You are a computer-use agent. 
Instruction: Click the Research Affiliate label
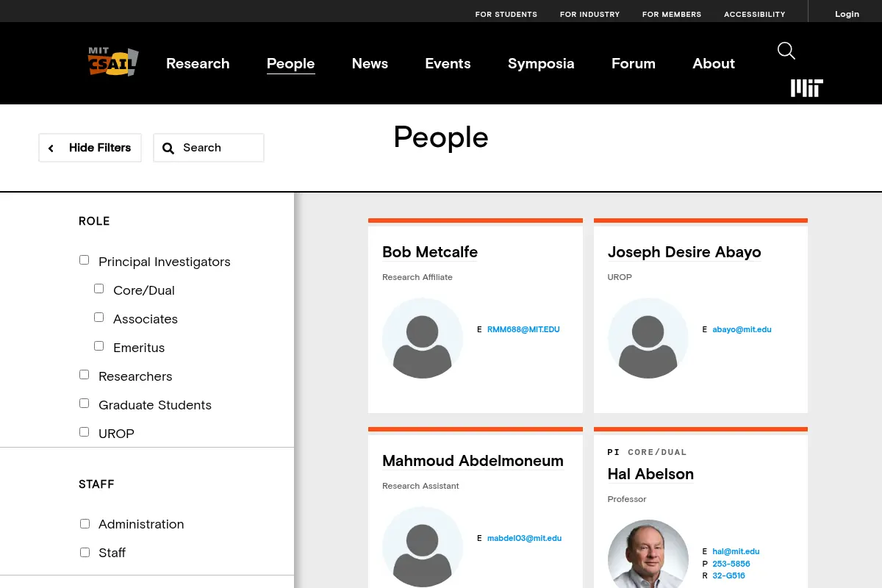click(x=417, y=277)
